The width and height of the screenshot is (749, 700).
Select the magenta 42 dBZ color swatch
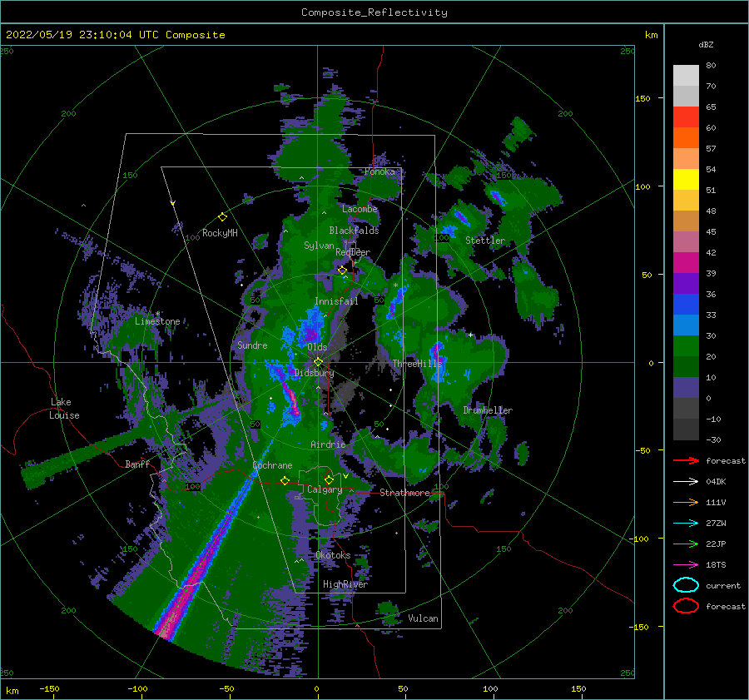pyautogui.click(x=686, y=262)
